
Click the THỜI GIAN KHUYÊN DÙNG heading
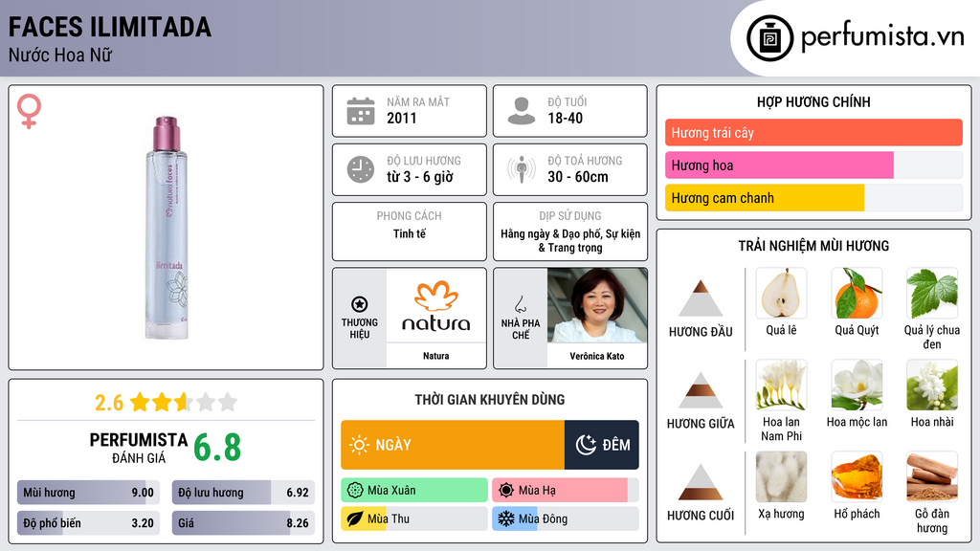tap(490, 399)
